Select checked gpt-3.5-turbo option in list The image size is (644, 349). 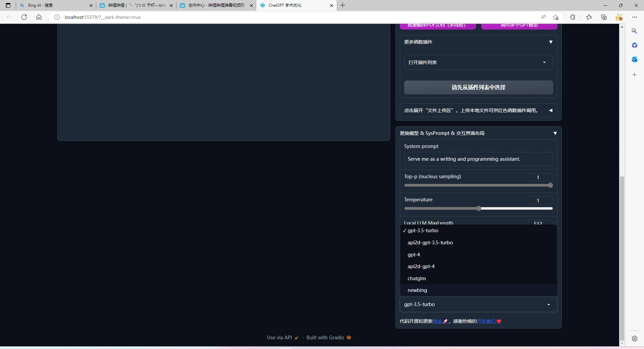478,231
